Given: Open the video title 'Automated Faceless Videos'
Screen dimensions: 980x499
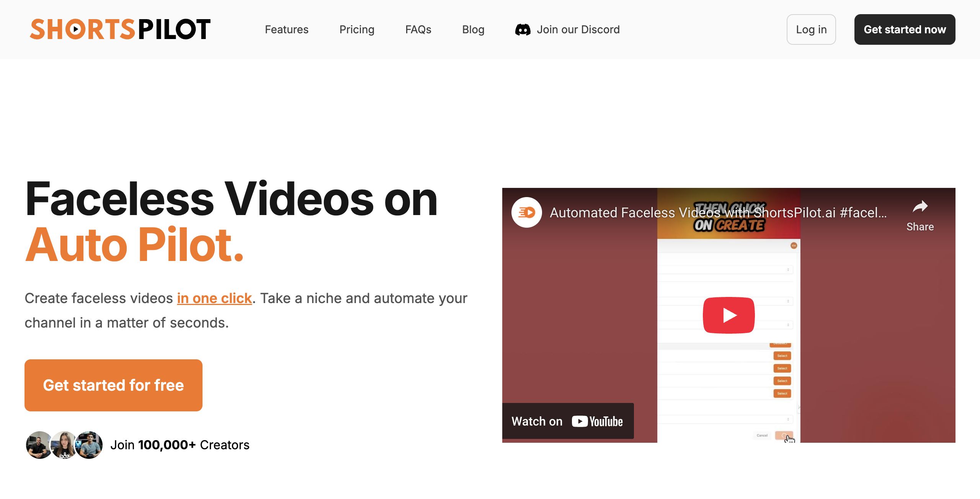Looking at the screenshot, I should point(718,212).
